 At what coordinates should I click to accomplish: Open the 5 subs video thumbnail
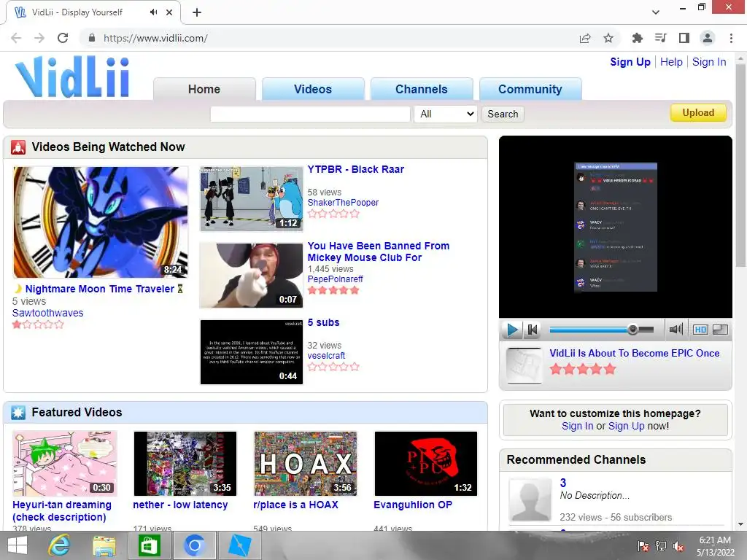(251, 352)
